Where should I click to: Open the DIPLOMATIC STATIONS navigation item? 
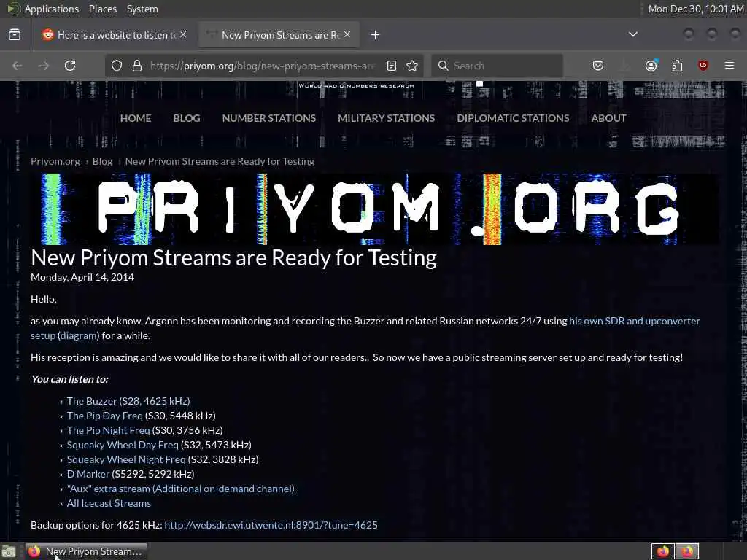coord(513,118)
